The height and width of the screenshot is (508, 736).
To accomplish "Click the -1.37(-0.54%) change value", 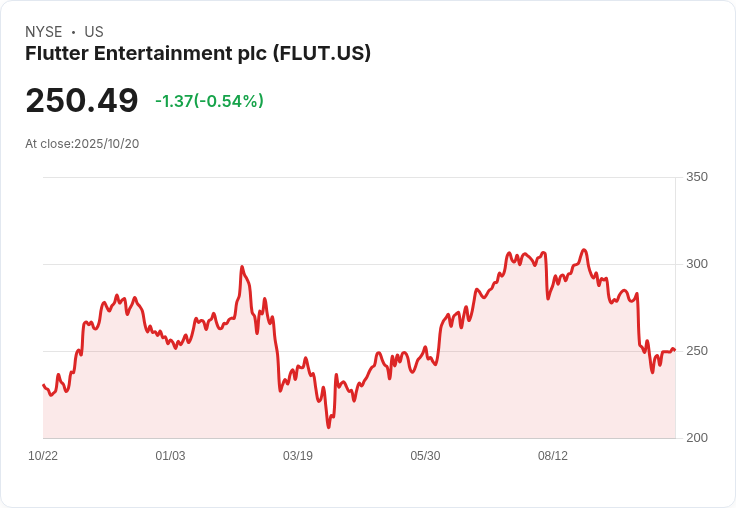I will coord(209,101).
